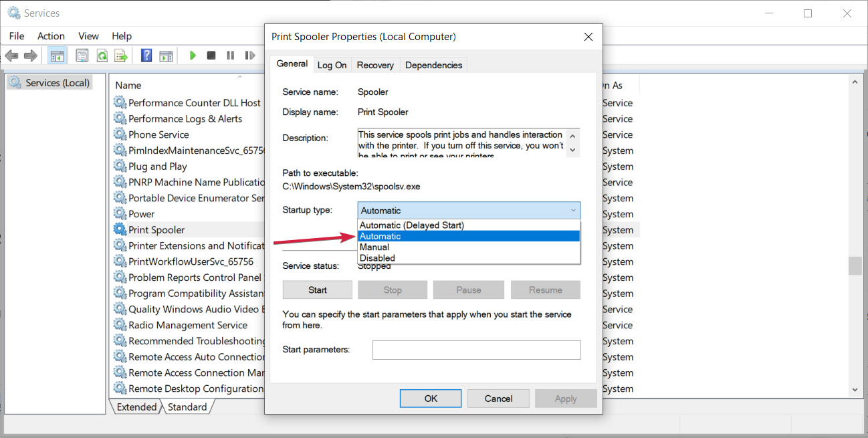Click the Export List toolbar icon
The image size is (868, 438).
point(121,56)
